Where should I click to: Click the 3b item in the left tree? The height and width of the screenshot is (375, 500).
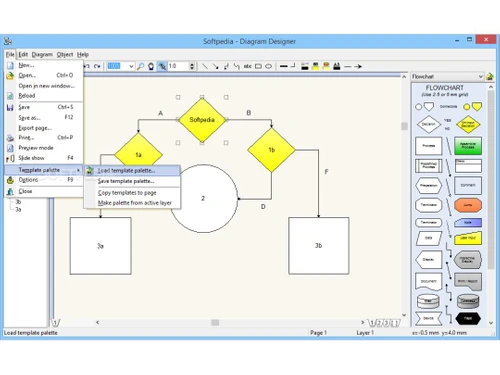(x=18, y=202)
